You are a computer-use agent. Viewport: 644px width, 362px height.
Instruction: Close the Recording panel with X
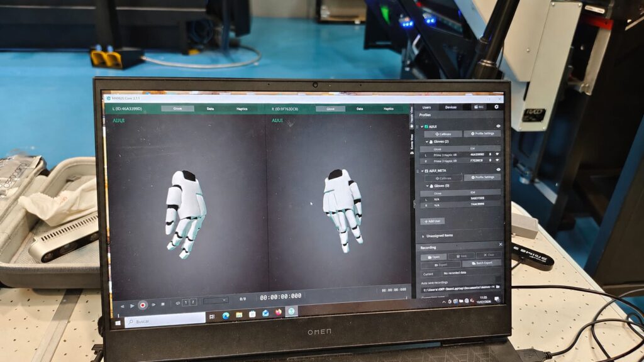pos(500,244)
